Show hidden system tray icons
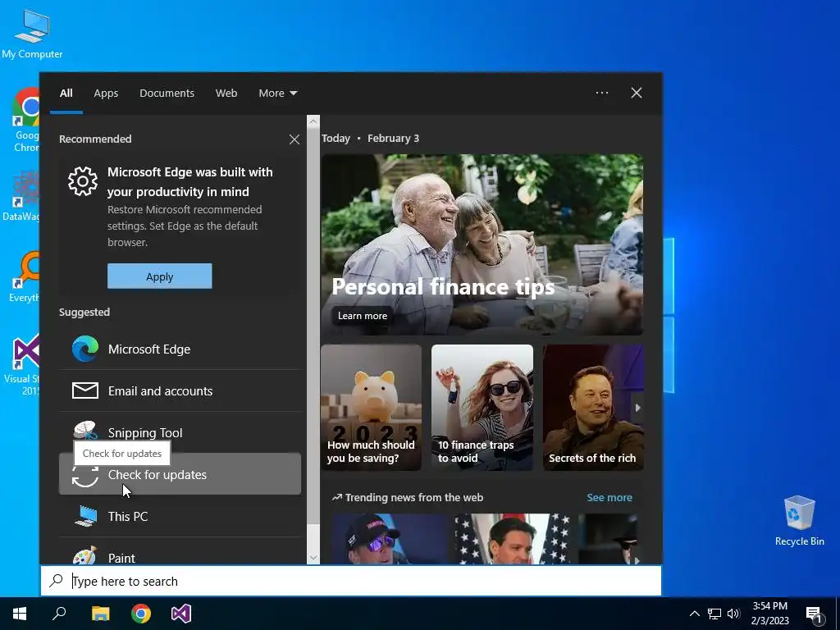The height and width of the screenshot is (630, 840). [694, 614]
